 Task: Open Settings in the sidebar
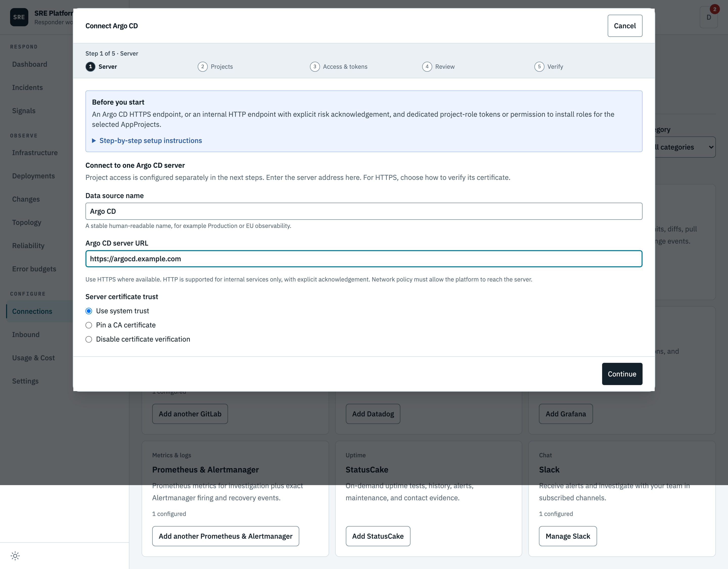(x=25, y=381)
